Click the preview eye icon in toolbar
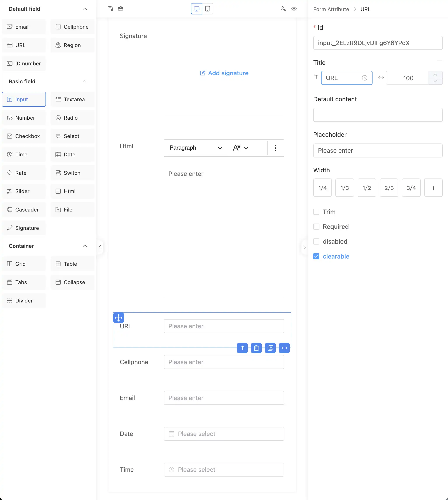 tap(294, 9)
